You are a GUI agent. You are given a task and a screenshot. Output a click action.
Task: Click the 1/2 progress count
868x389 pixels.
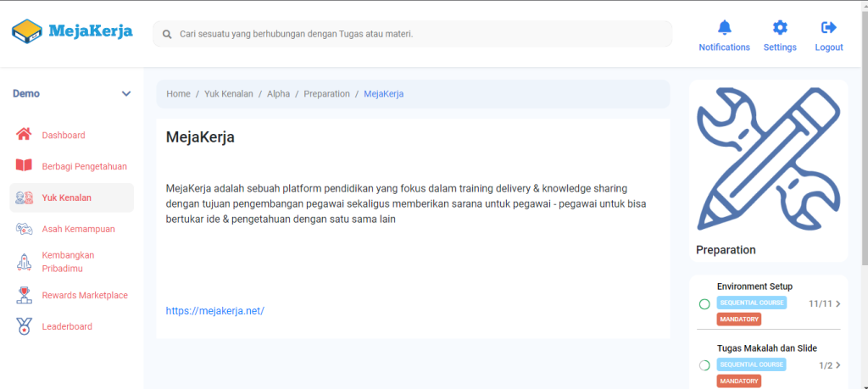(826, 365)
